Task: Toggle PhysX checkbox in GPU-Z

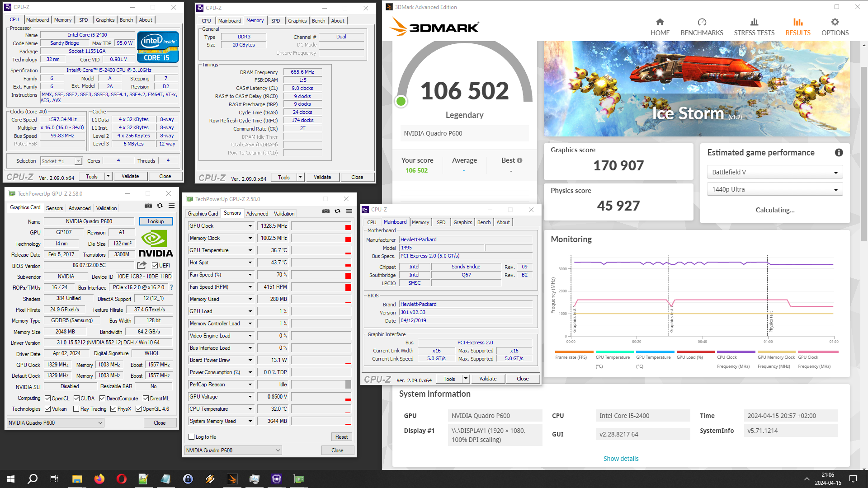Action: point(113,409)
